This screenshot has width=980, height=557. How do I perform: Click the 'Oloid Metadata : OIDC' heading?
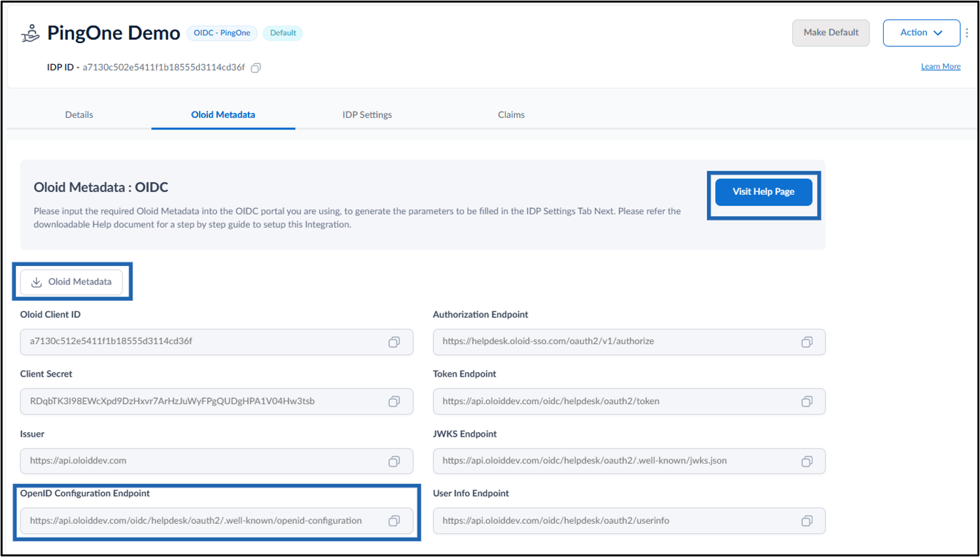[x=101, y=187]
